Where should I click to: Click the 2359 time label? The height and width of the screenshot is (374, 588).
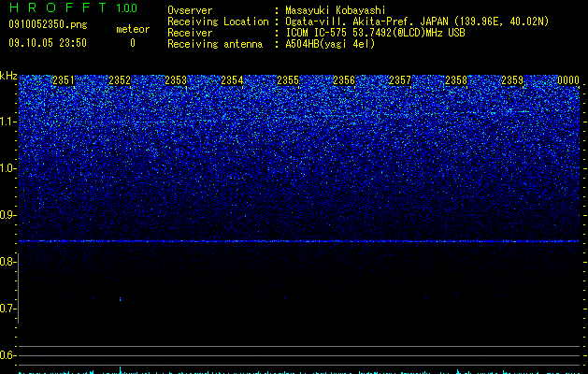[x=512, y=80]
